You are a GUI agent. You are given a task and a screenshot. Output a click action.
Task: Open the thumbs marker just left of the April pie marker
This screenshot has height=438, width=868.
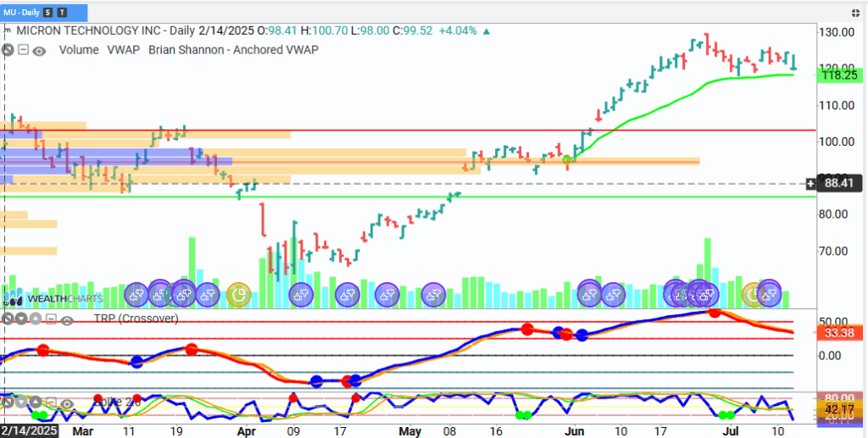208,296
